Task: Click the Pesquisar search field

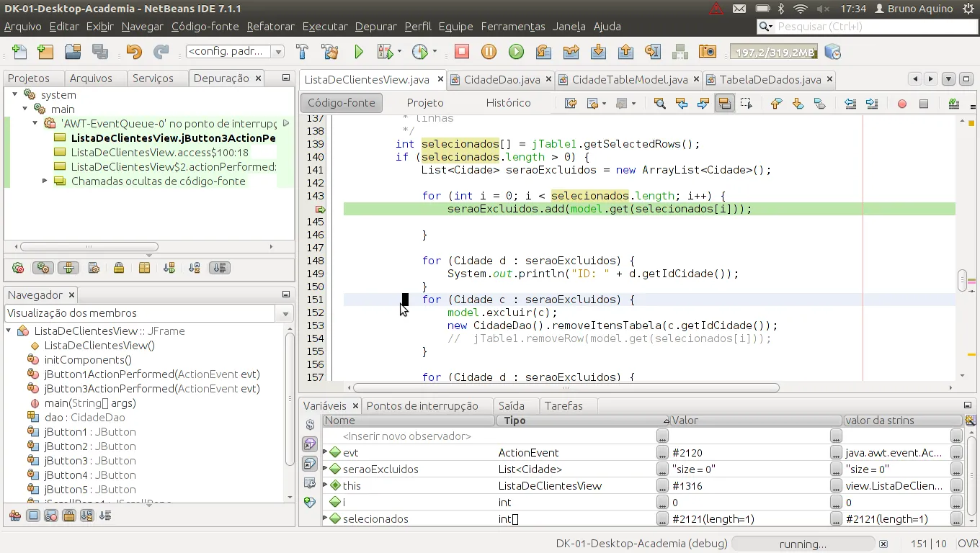Action: (x=872, y=27)
